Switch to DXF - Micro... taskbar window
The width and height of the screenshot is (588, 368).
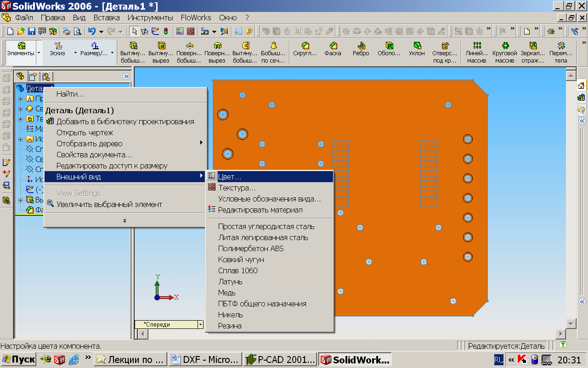tap(205, 360)
